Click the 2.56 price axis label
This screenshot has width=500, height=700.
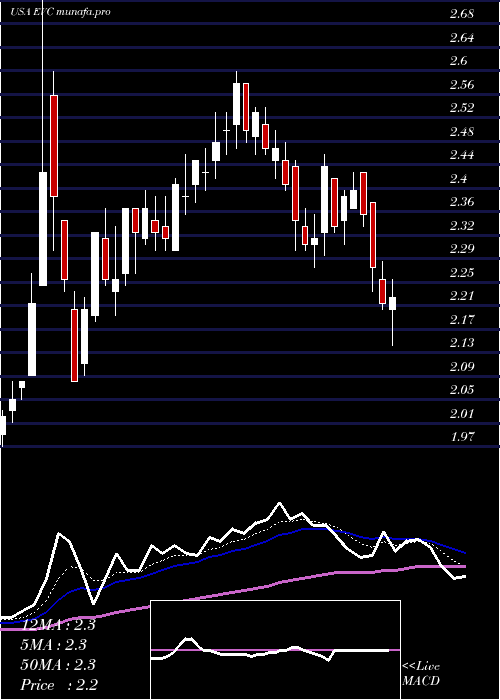click(x=461, y=84)
